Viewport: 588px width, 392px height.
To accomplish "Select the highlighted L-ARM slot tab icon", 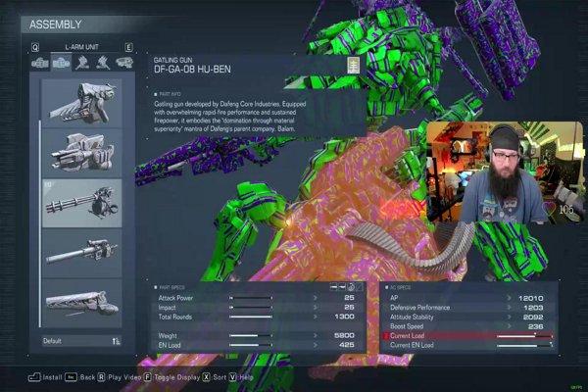I will (x=61, y=63).
